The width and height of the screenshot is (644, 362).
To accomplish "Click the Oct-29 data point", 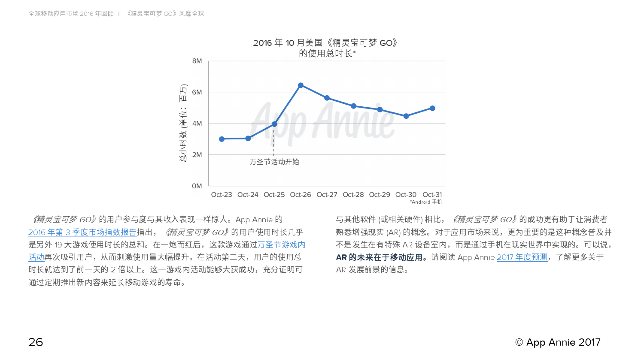I will tap(380, 110).
